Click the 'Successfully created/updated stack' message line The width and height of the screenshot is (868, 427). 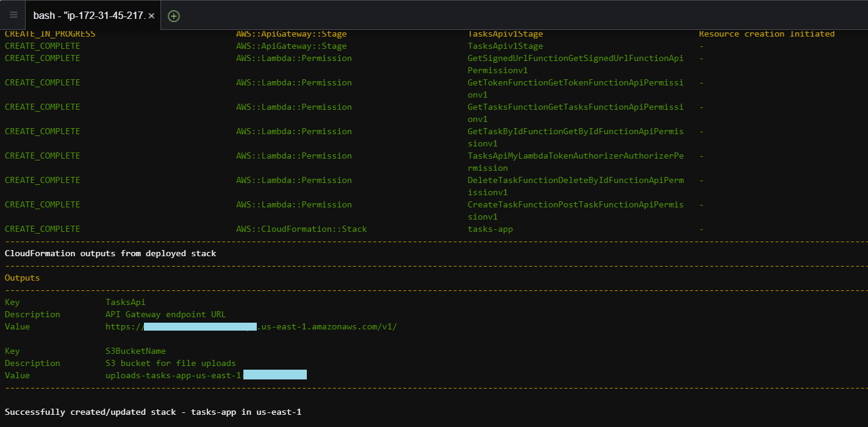tap(152, 412)
